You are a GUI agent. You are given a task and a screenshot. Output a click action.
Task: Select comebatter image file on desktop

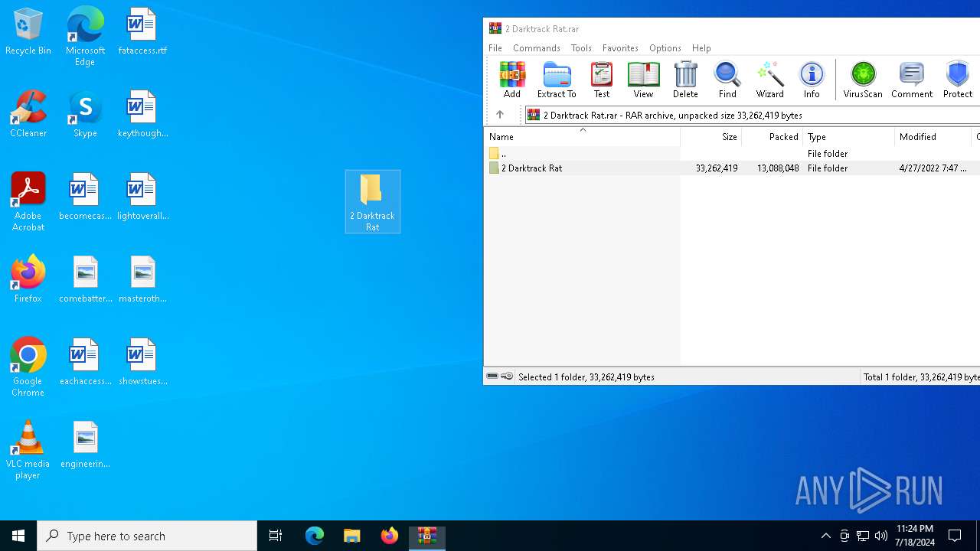pyautogui.click(x=85, y=280)
